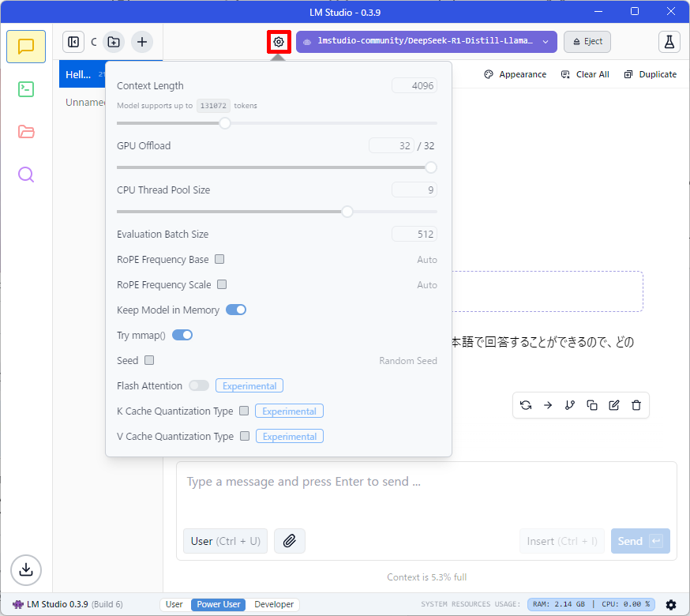Toggle Keep Model in Memory switch
Screen dimensions: 690x616
point(236,310)
